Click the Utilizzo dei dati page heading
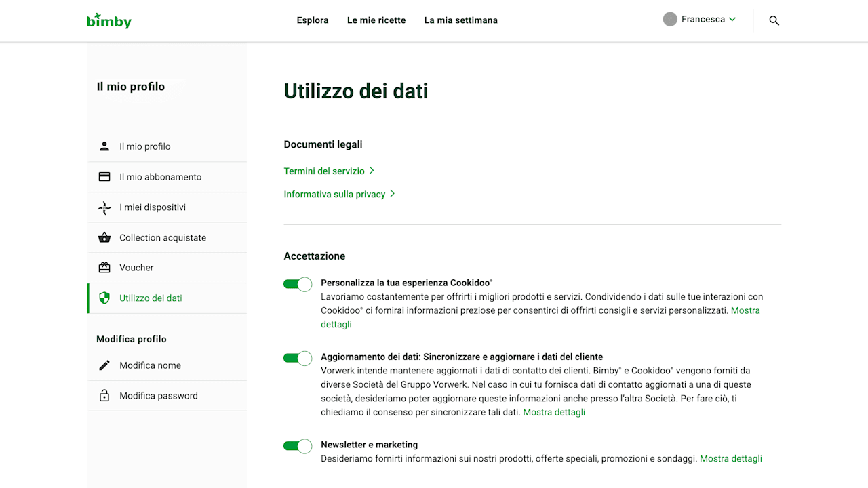The height and width of the screenshot is (488, 868). pyautogui.click(x=356, y=91)
